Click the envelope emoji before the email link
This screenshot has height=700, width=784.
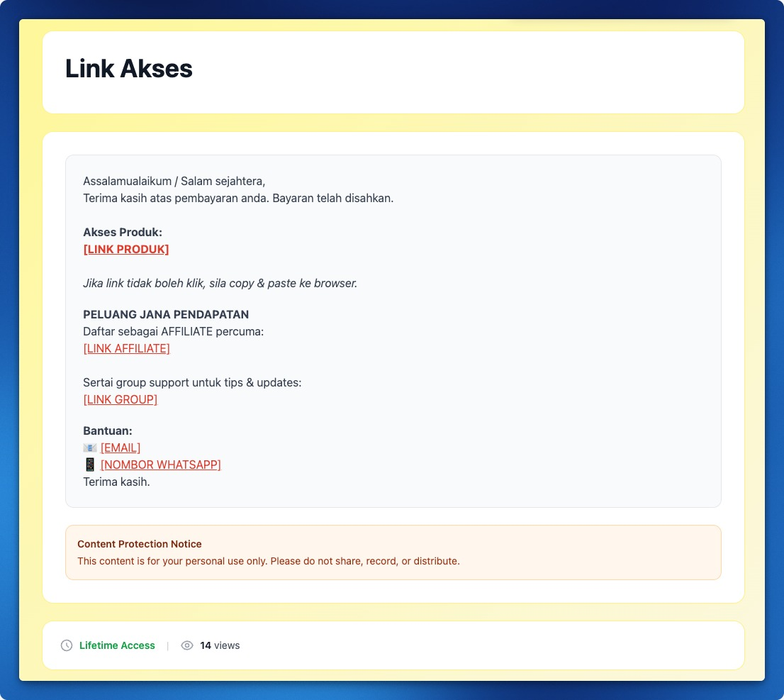click(90, 448)
